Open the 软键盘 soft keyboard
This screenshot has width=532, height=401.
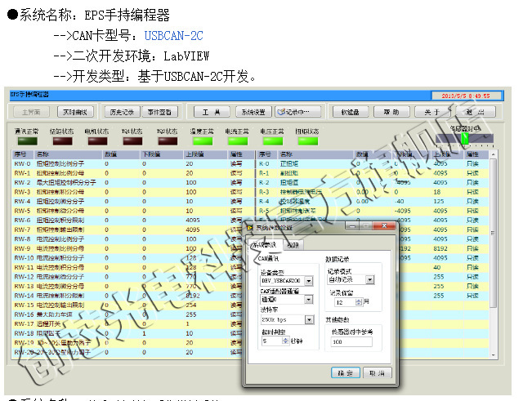pos(350,112)
